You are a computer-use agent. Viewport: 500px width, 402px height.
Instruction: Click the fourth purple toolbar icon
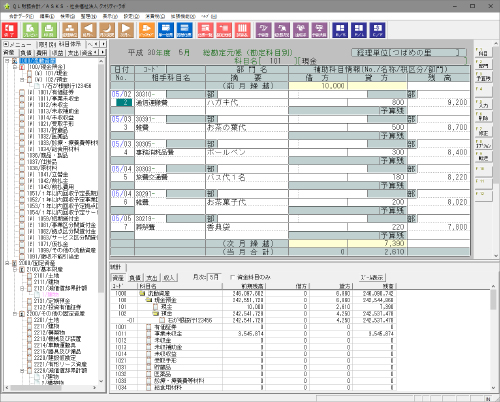pyautogui.click(x=319, y=30)
